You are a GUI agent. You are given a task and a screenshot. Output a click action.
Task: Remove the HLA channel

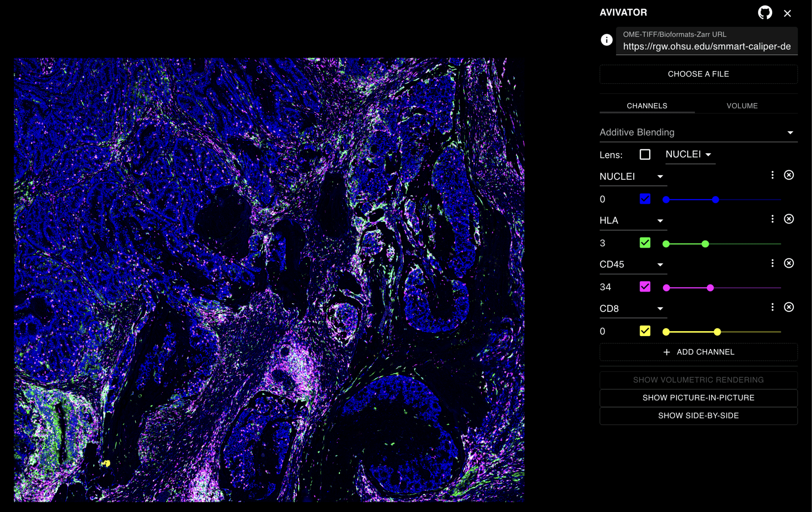tap(789, 219)
